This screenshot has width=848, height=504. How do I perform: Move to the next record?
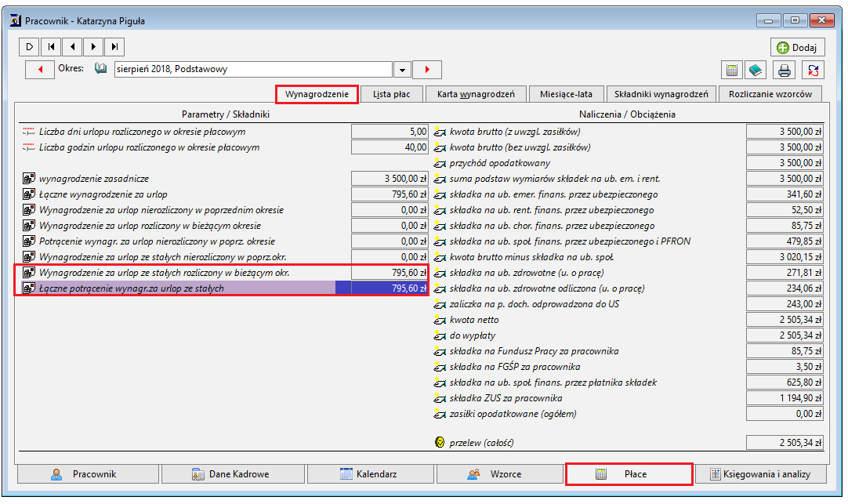93,46
